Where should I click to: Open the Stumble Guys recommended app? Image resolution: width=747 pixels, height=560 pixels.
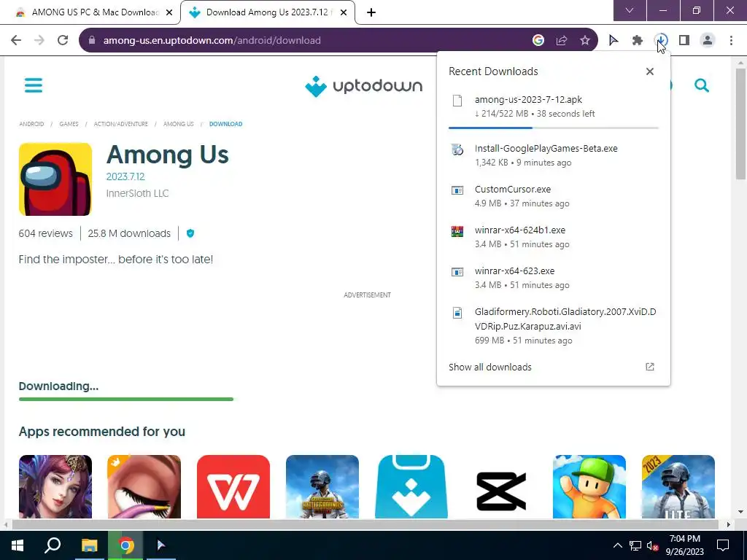coord(589,486)
